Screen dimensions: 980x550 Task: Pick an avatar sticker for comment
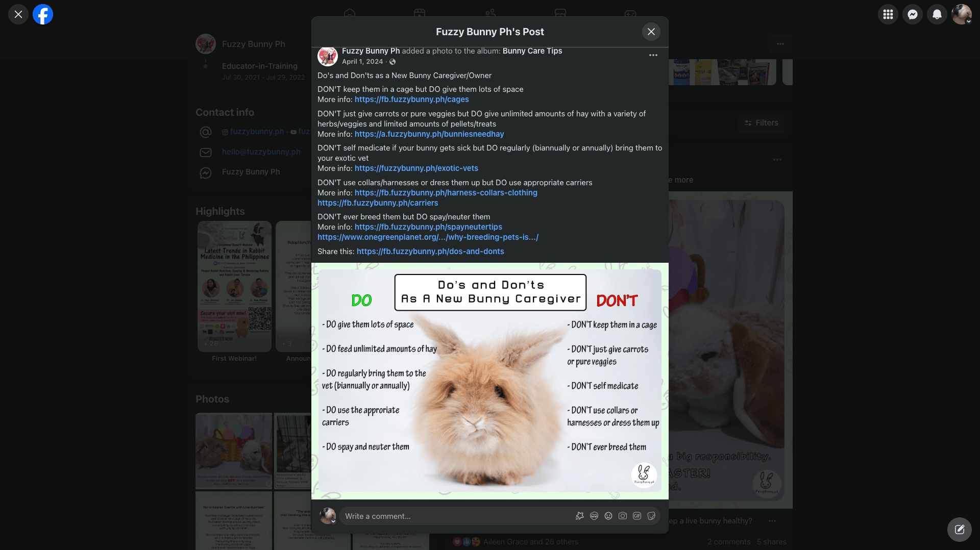point(594,516)
